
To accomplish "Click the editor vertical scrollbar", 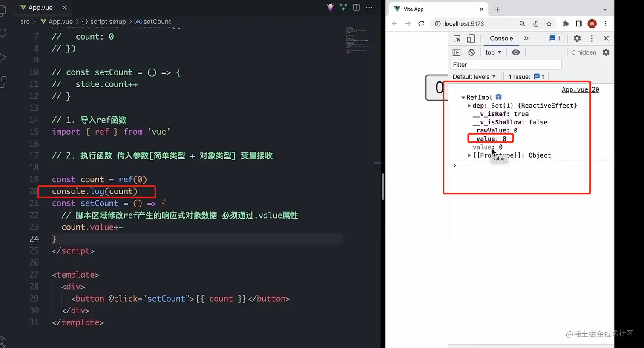I will point(383,187).
